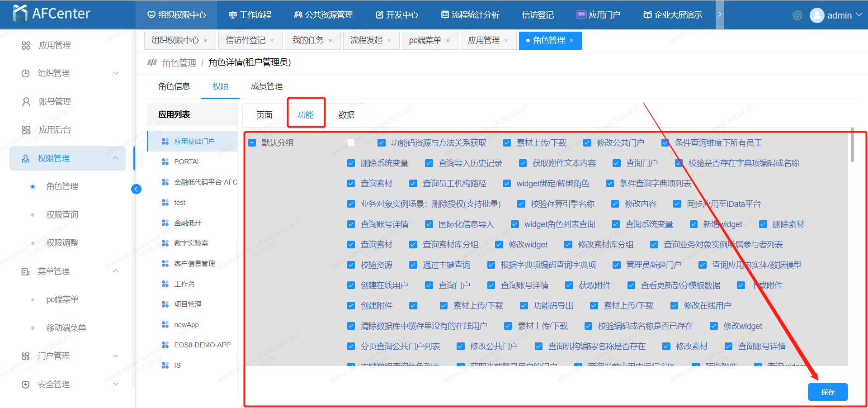Click the 应用后台 sidebar icon
Image resolution: width=868 pixels, height=408 pixels.
click(x=26, y=130)
